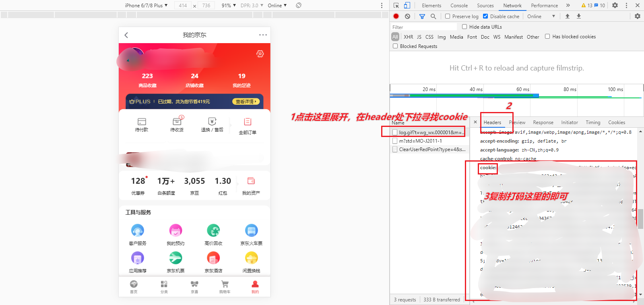Click the inspect element picker icon
Viewport: 644px width, 305px height.
coord(396,5)
